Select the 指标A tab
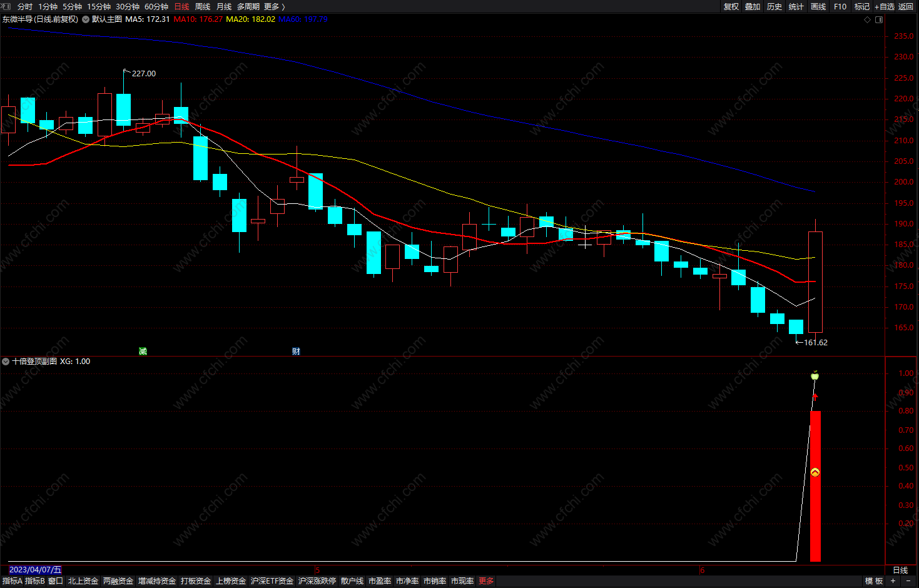Screen dimensions: 919x588 click(13, 581)
